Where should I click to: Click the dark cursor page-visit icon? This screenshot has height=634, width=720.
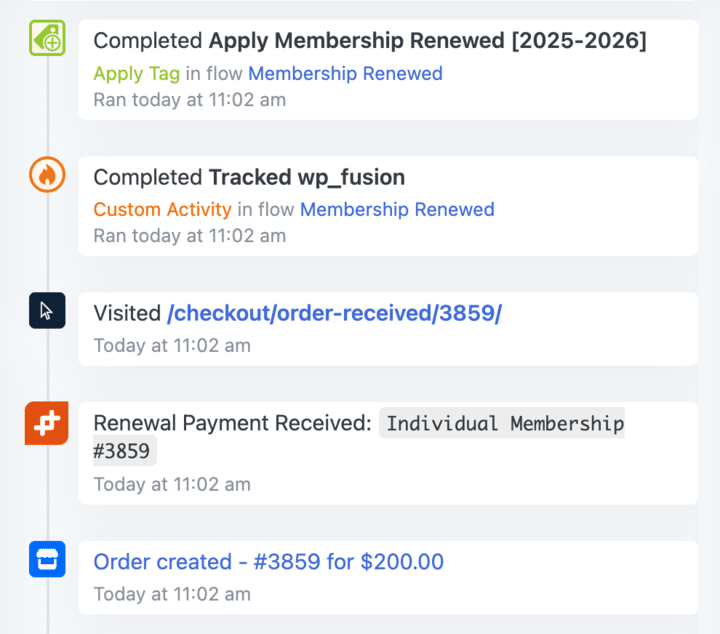click(46, 311)
